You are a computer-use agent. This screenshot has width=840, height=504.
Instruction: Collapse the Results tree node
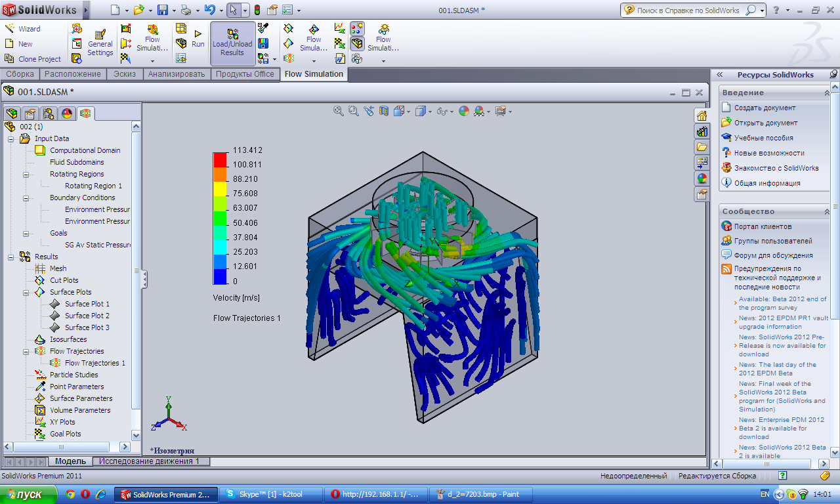[x=11, y=257]
